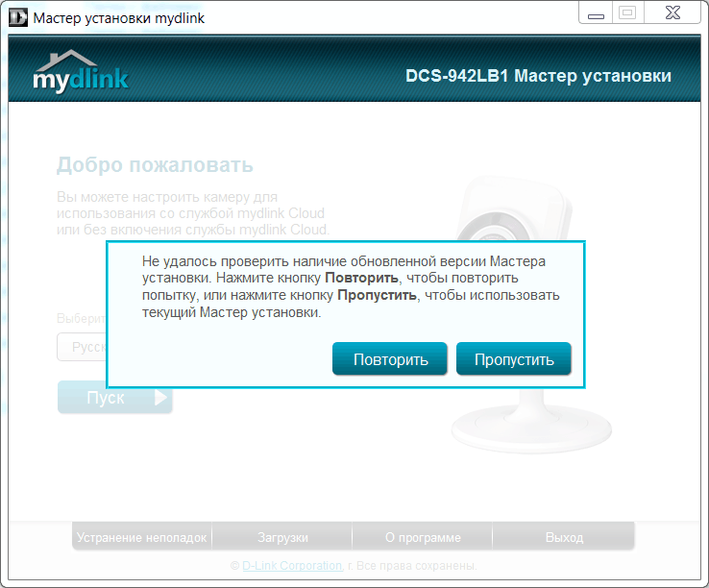Click the Добро пожаловать heading

point(155,164)
